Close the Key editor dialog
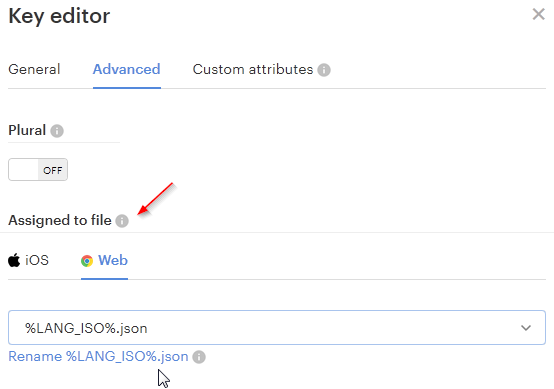The width and height of the screenshot is (554, 389). tap(538, 14)
